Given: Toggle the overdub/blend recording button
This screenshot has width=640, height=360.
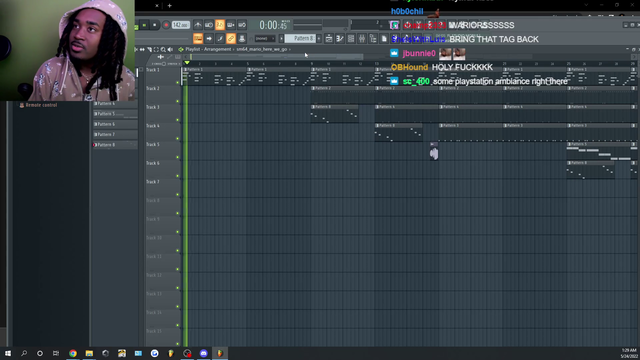Looking at the screenshot, I should pyautogui.click(x=231, y=25).
